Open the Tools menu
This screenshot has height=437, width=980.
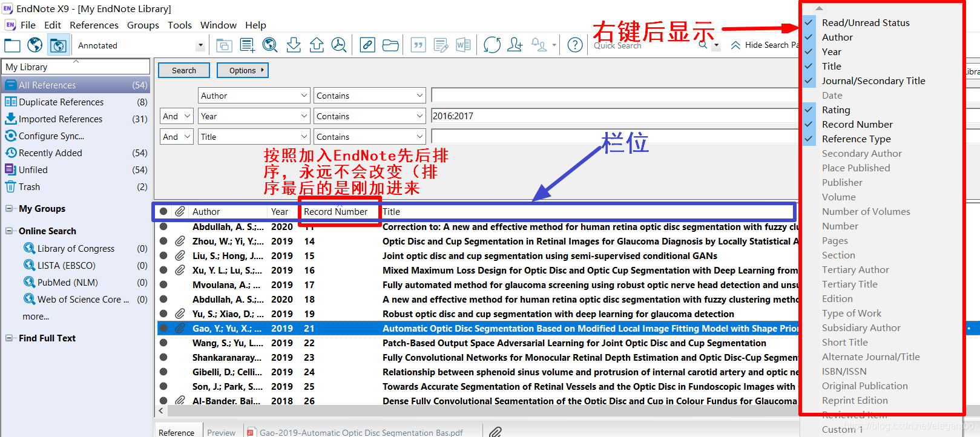[x=180, y=25]
